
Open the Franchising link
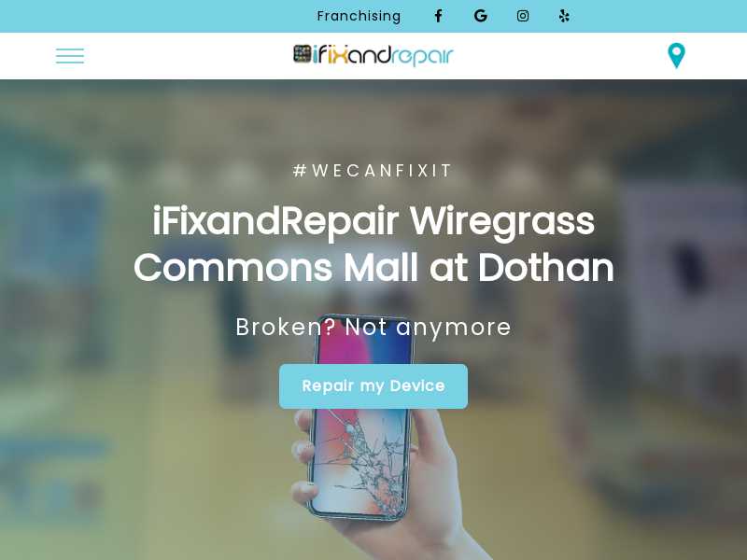359,16
